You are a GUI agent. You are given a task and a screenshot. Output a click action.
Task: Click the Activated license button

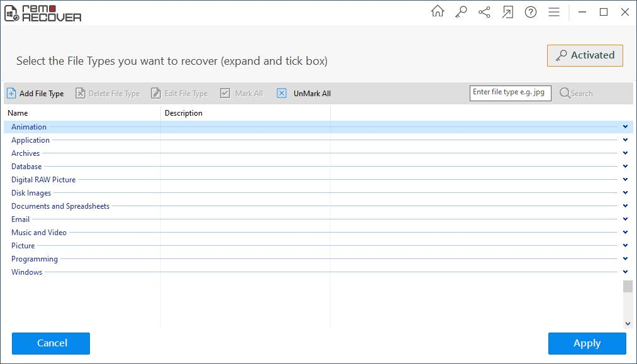click(x=585, y=55)
